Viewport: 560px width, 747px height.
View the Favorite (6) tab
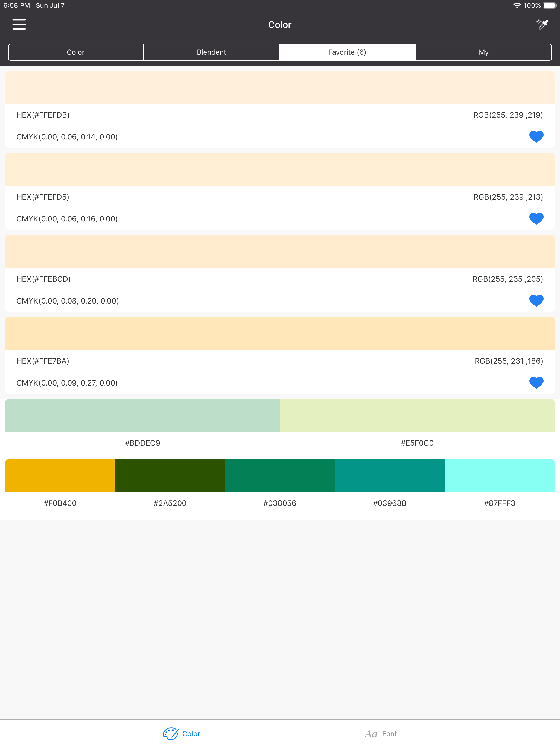347,52
